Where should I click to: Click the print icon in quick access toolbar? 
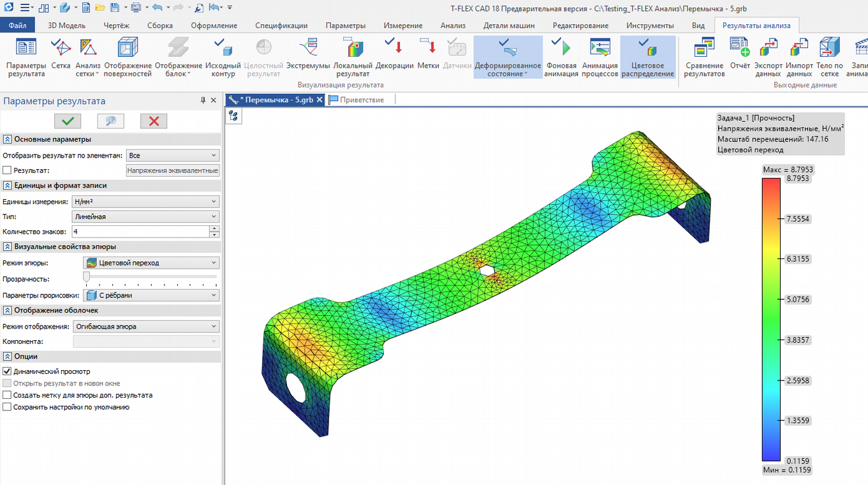136,8
